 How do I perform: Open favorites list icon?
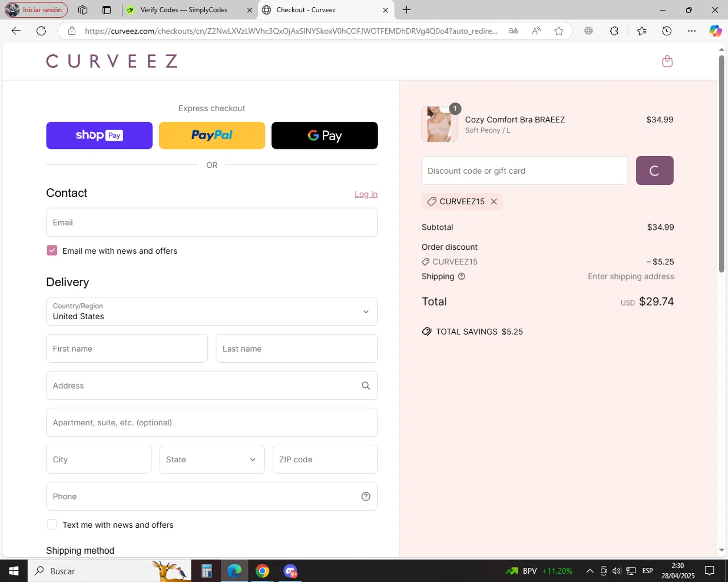pyautogui.click(x=642, y=31)
